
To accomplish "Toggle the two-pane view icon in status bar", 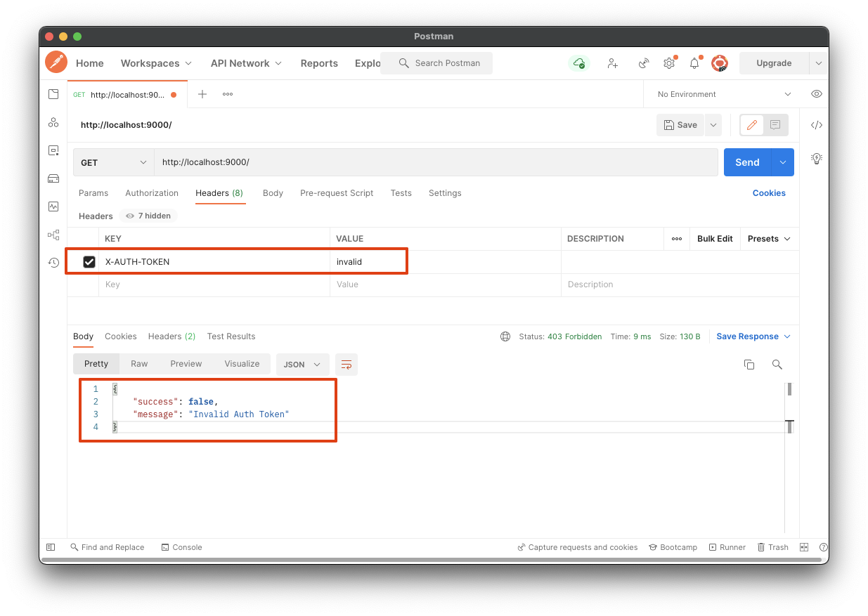I will point(804,547).
